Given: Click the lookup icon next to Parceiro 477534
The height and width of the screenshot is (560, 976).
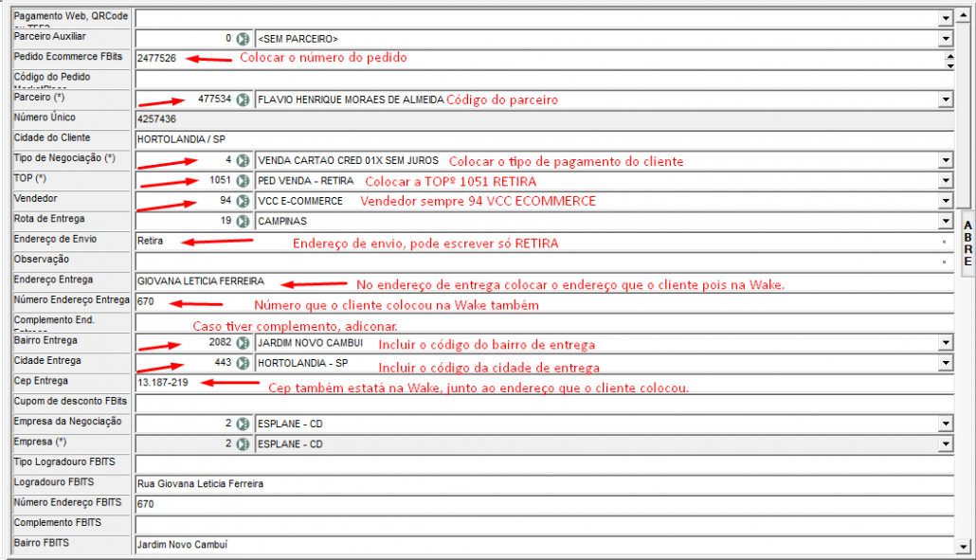Looking at the screenshot, I should click(x=243, y=99).
